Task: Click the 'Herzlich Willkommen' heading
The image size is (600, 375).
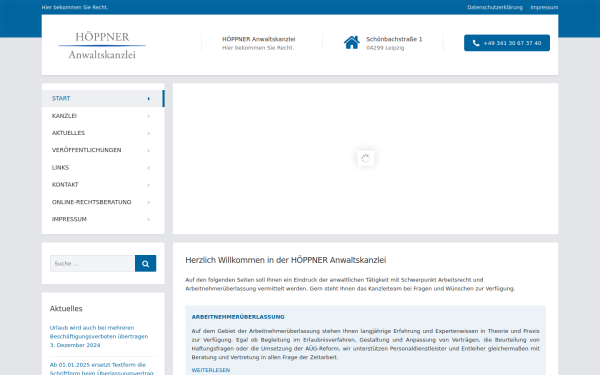Action: tap(285, 260)
